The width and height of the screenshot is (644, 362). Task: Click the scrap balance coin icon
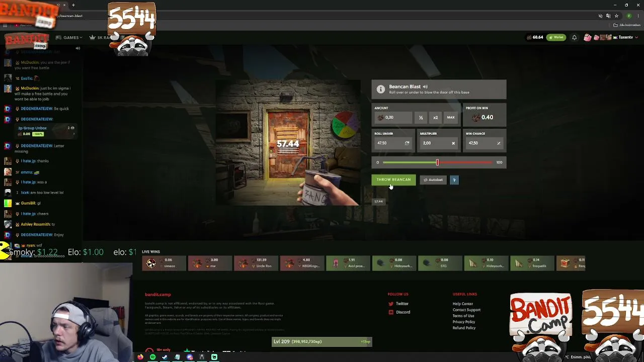click(529, 37)
